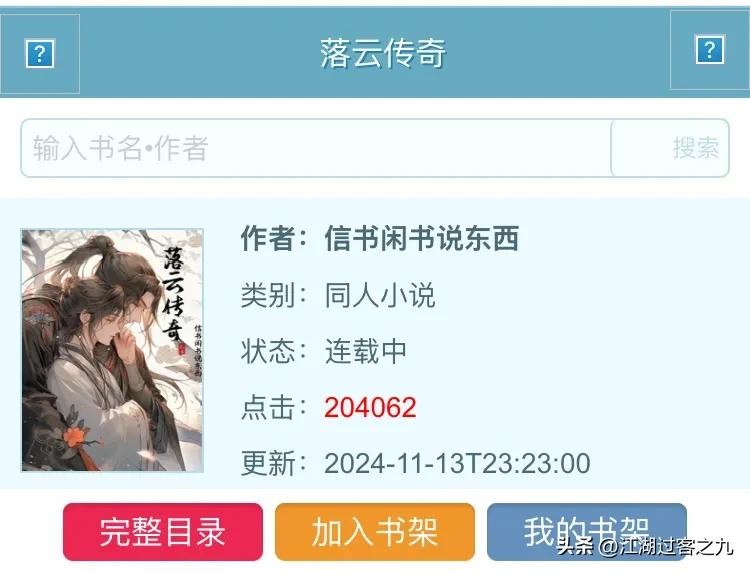Focus the 输入书名•作者 search field

tap(316, 148)
